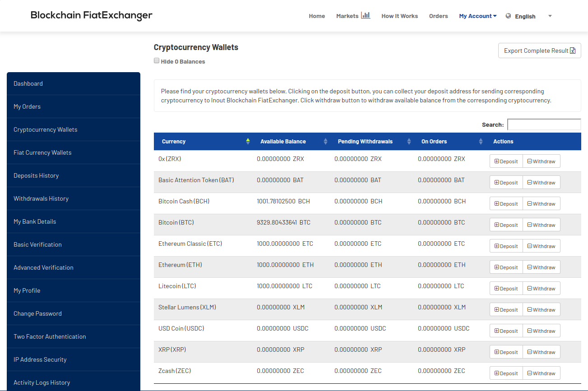This screenshot has width=588, height=391.
Task: Toggle sorting on Pending Withdrawals column
Action: 408,141
